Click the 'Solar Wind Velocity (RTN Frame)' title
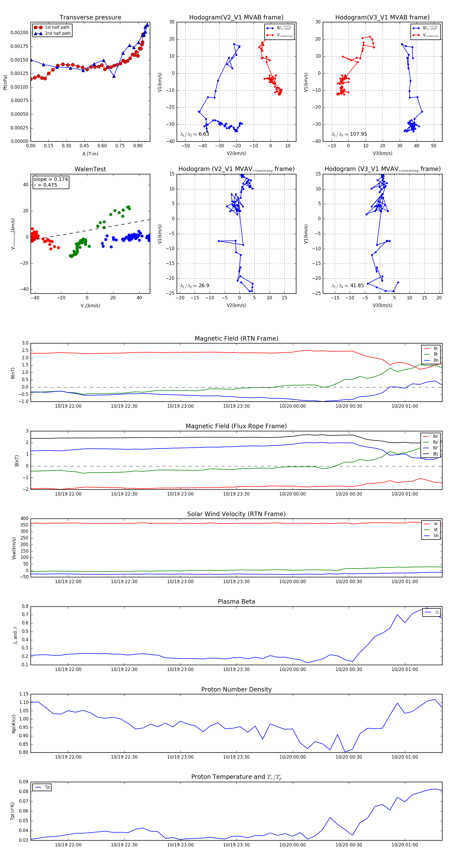Viewport: 473px width, 868px height. pyautogui.click(x=236, y=514)
